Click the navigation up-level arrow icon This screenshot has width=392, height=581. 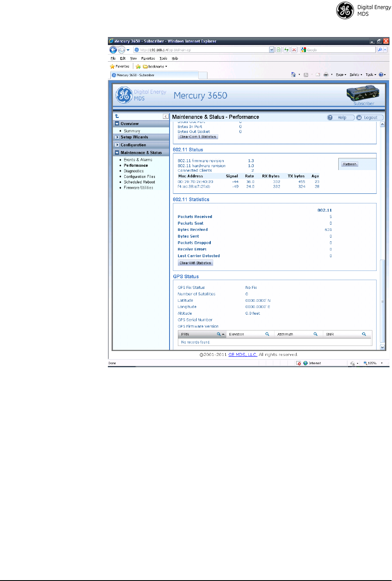tap(117, 116)
